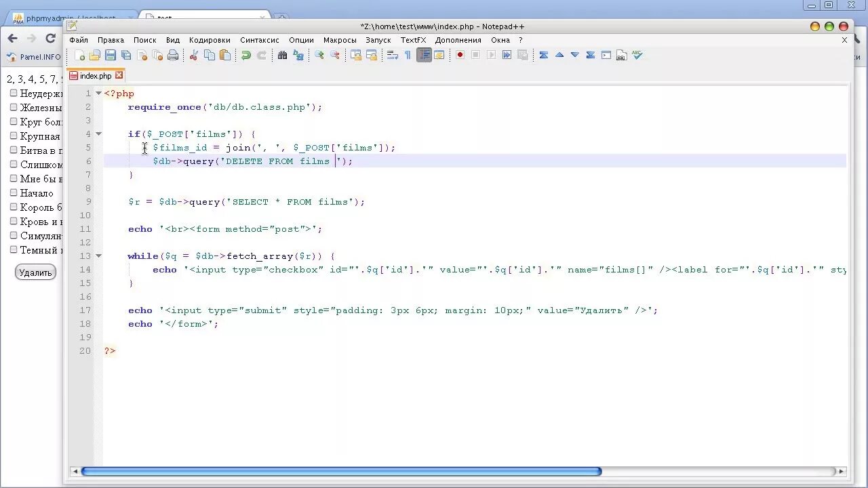The width and height of the screenshot is (868, 488).
Task: Run macro multiple times icon
Action: coord(507,56)
